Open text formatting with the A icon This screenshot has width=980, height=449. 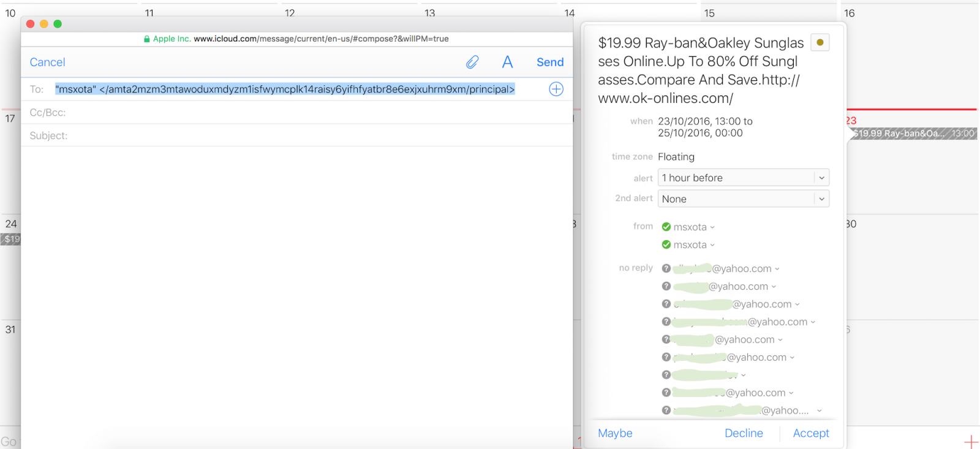(x=507, y=62)
